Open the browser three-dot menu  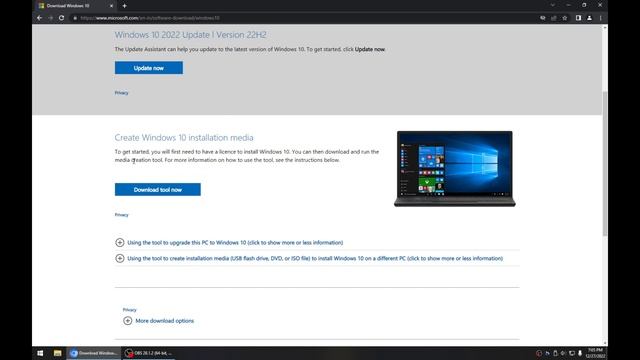point(600,18)
